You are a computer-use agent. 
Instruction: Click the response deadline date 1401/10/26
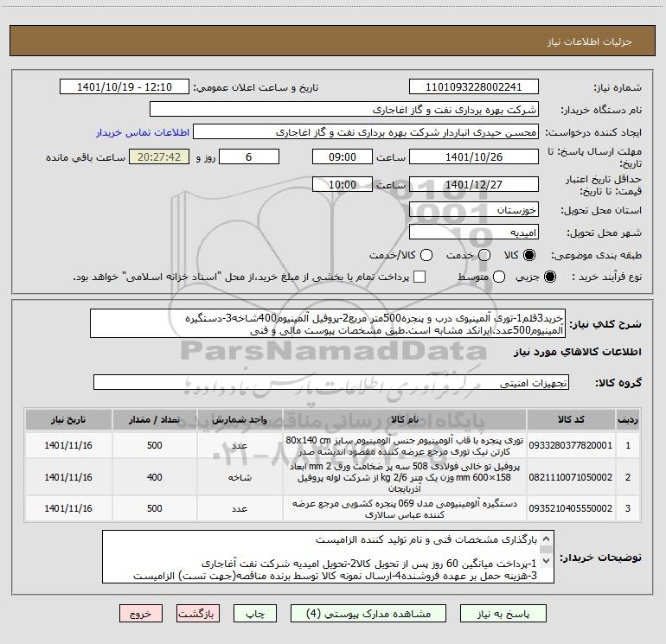(x=474, y=156)
